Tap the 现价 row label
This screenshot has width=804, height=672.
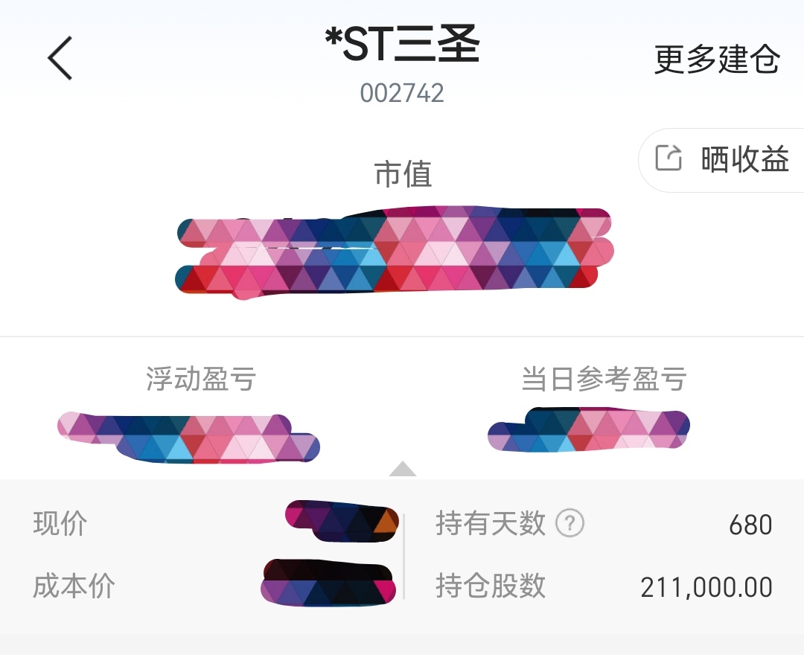(x=60, y=523)
